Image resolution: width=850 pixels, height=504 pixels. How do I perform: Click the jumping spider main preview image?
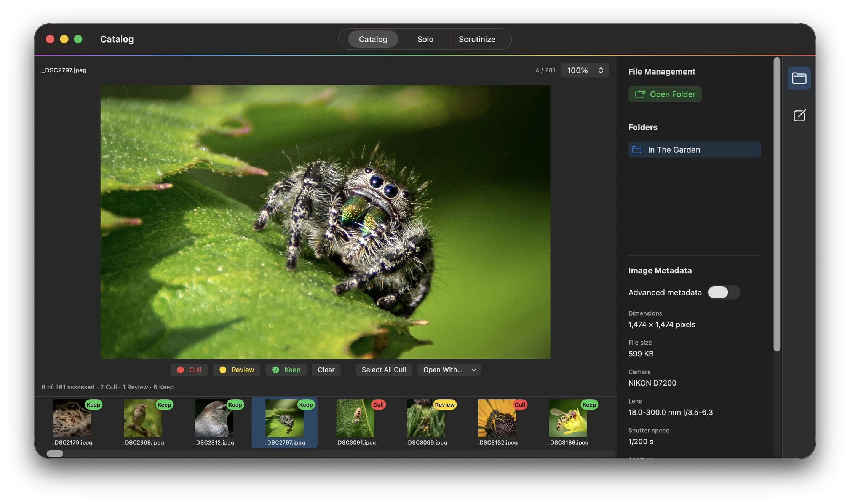point(325,222)
